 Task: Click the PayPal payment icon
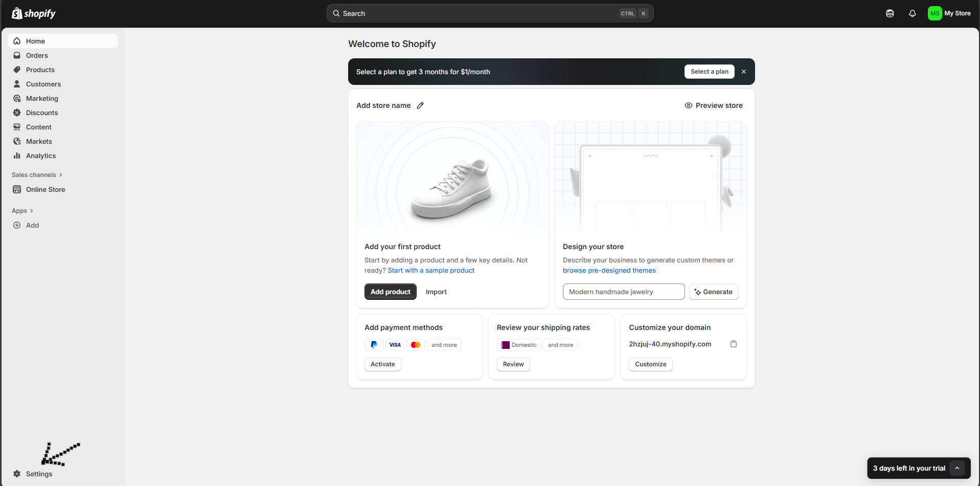pos(374,345)
